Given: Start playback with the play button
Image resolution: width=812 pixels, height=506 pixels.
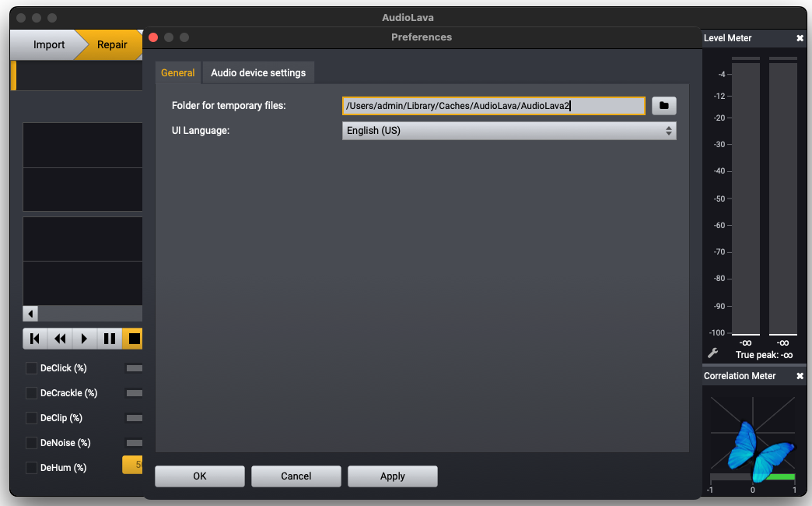Looking at the screenshot, I should pos(84,339).
